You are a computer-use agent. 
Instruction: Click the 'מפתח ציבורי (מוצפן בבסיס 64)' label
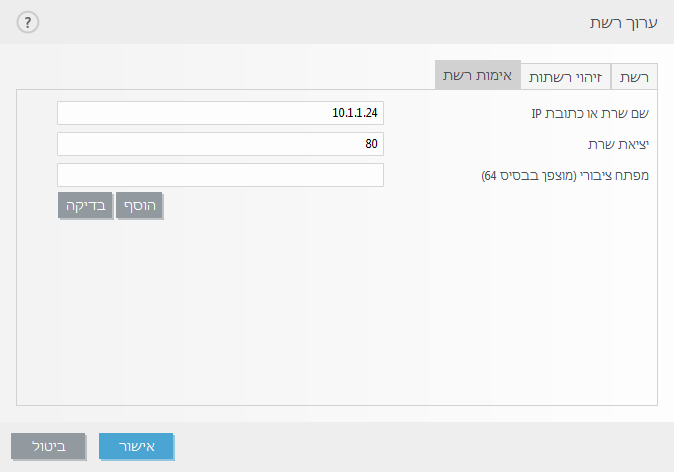click(565, 175)
